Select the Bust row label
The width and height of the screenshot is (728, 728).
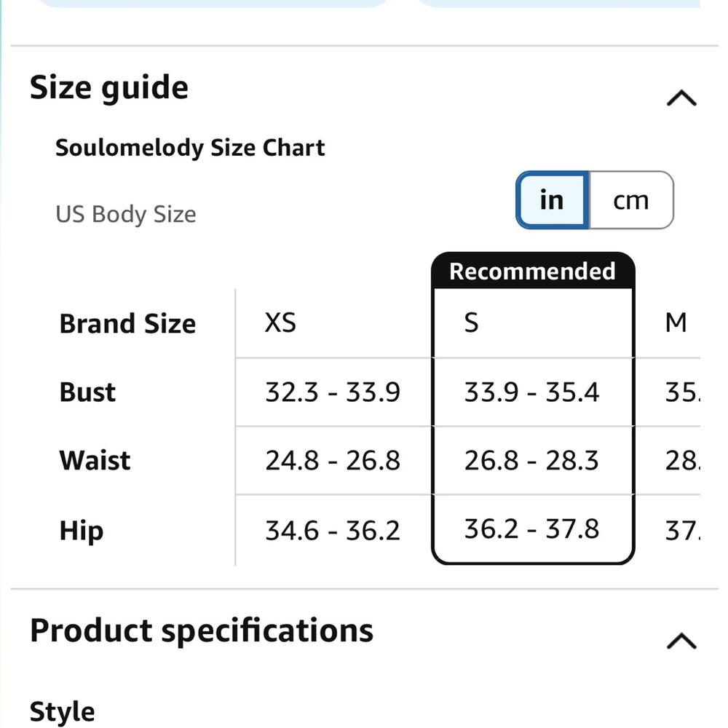[87, 392]
